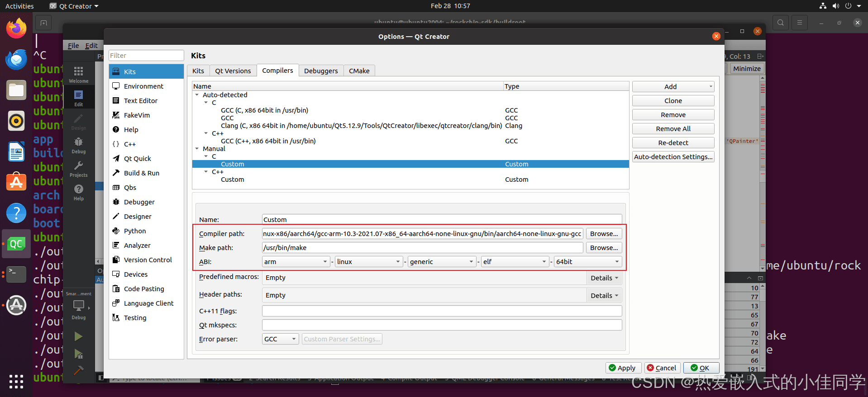Click the Qt mkspecs input field
Screen dimensions: 868x397
pos(442,325)
